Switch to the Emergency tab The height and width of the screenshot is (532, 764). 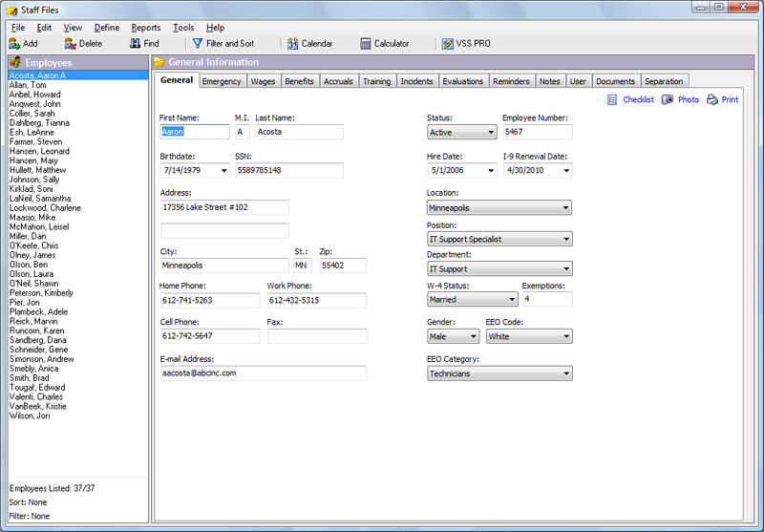[x=222, y=81]
